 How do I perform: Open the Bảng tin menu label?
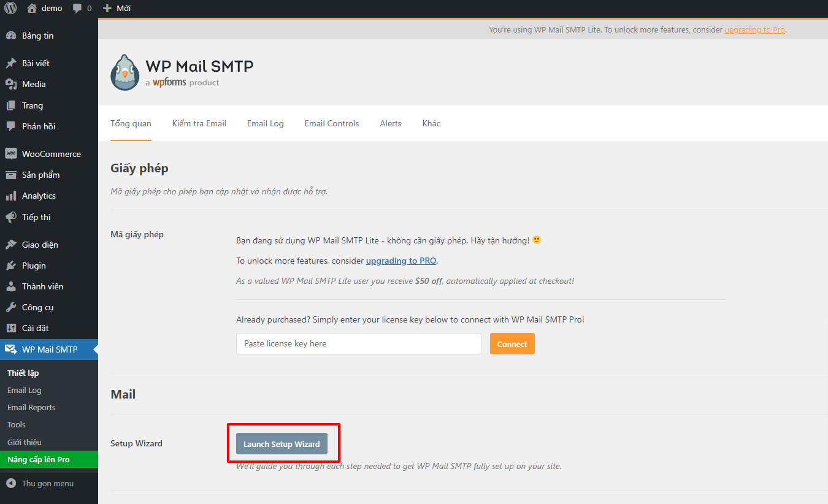37,36
